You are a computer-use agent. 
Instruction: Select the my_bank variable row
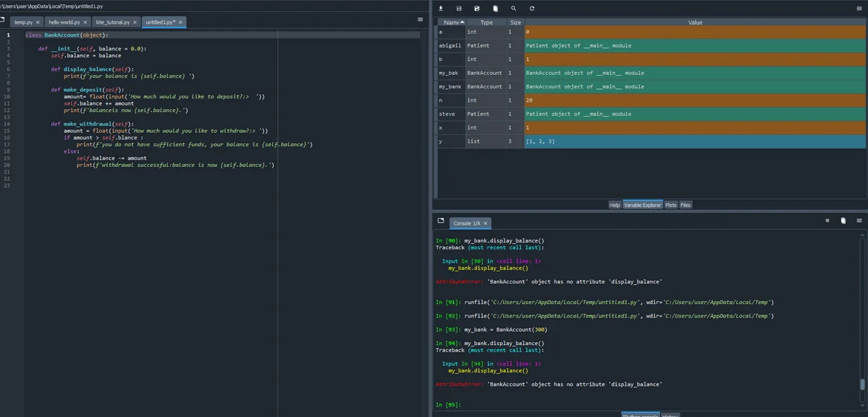450,87
